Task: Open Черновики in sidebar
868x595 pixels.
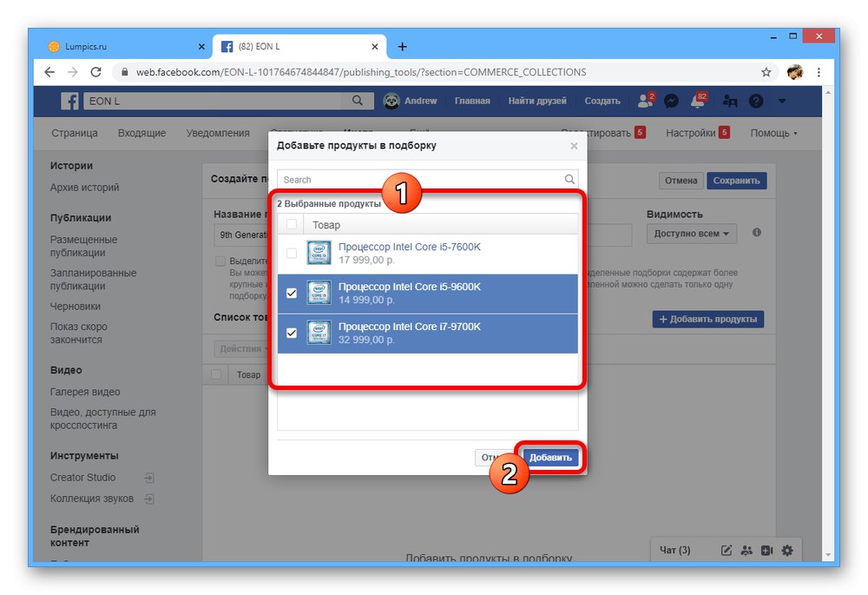Action: pyautogui.click(x=76, y=307)
